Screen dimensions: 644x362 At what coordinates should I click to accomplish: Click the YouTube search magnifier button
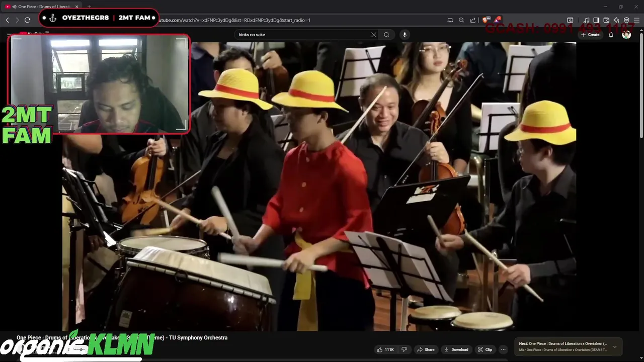point(386,35)
